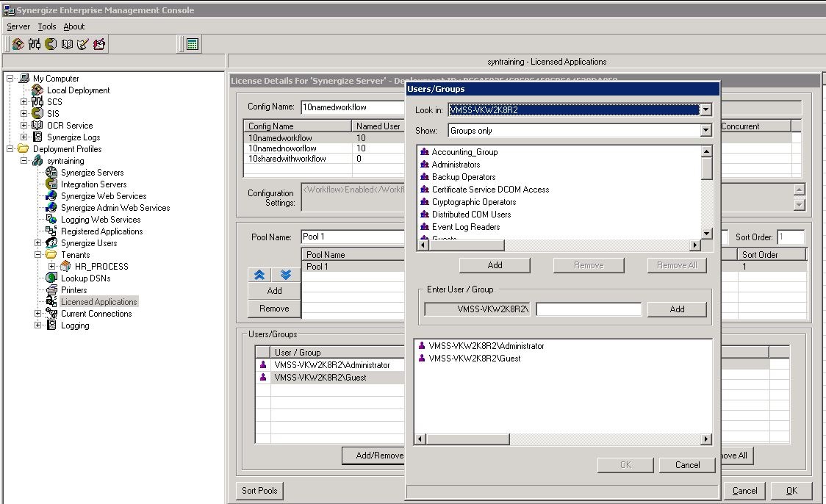Click the HR_PROCESS tenant icon
826x504 pixels.
(x=65, y=266)
